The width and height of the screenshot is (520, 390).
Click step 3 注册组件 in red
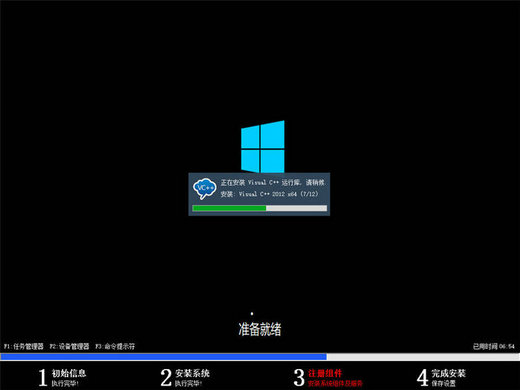pyautogui.click(x=328, y=377)
